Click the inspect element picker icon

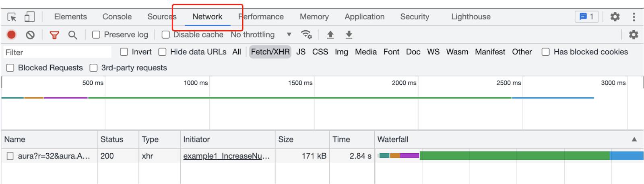12,17
